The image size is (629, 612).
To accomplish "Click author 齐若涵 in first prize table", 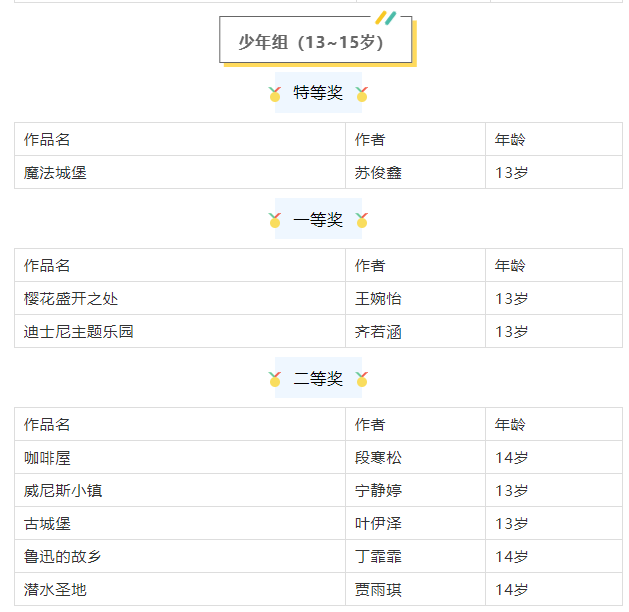I will (378, 332).
